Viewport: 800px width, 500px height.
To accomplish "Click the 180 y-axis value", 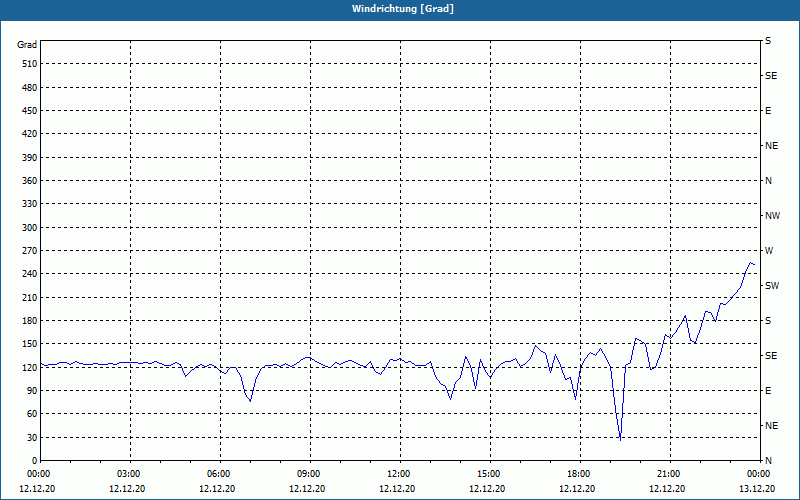I will (30, 321).
